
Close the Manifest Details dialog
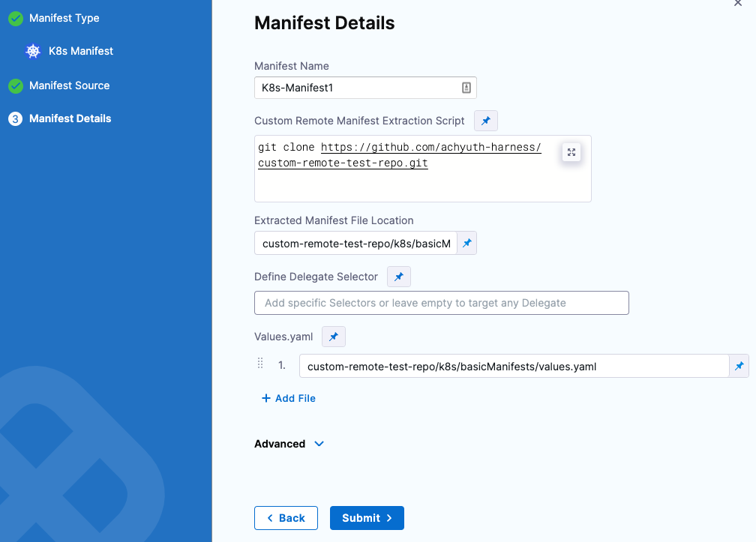(736, 3)
